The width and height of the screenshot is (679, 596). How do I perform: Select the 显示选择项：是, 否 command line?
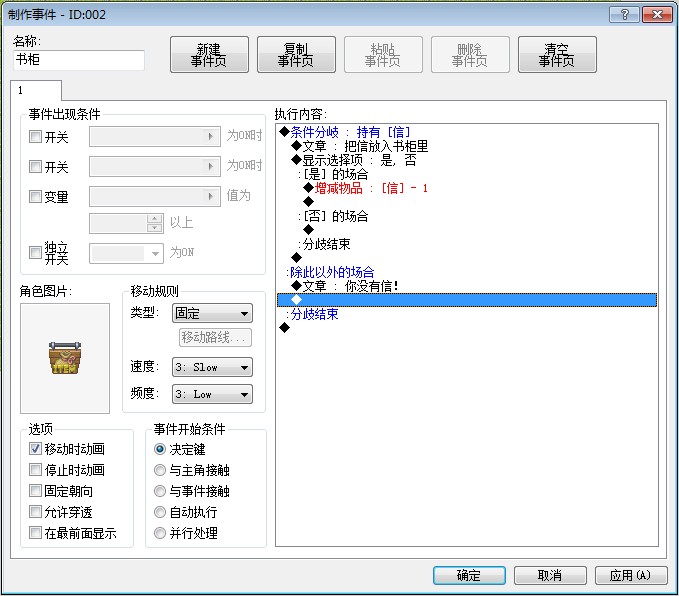(x=354, y=160)
